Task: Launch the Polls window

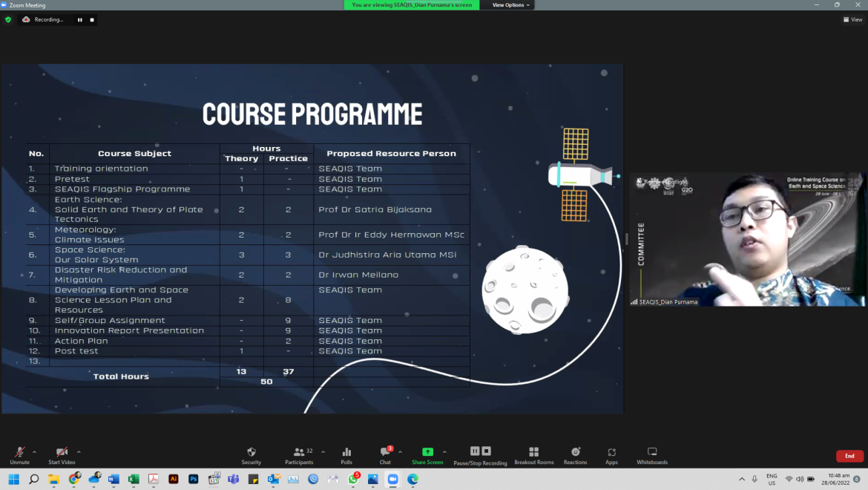Action: pos(346,454)
